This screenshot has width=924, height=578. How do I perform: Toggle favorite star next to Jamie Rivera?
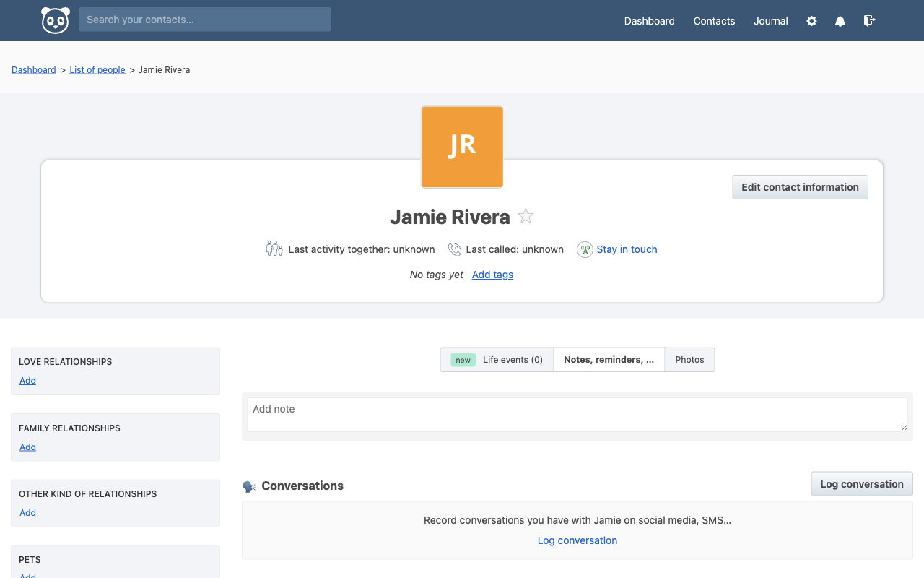pos(526,216)
